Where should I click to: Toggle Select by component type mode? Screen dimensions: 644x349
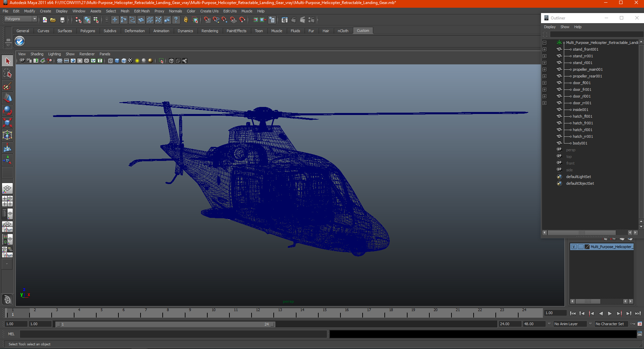point(96,20)
